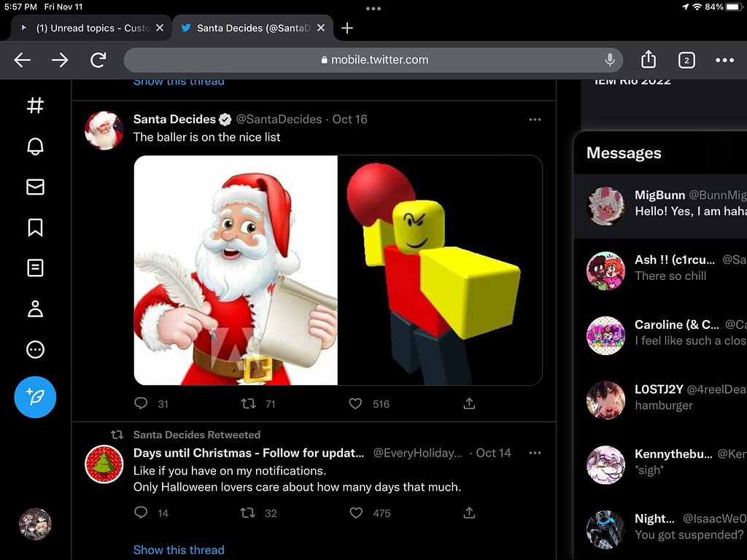Like the Santa Decides baller tweet

pos(355,403)
